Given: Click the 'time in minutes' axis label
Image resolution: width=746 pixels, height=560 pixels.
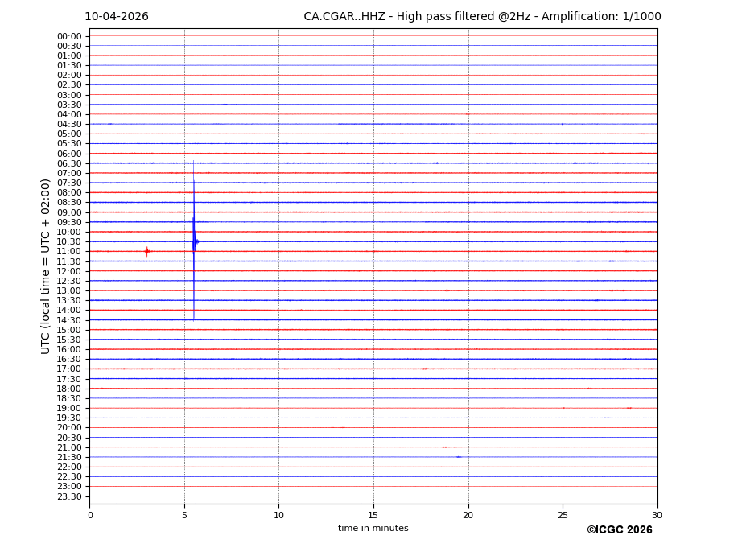Looking at the screenshot, I should click(373, 529).
